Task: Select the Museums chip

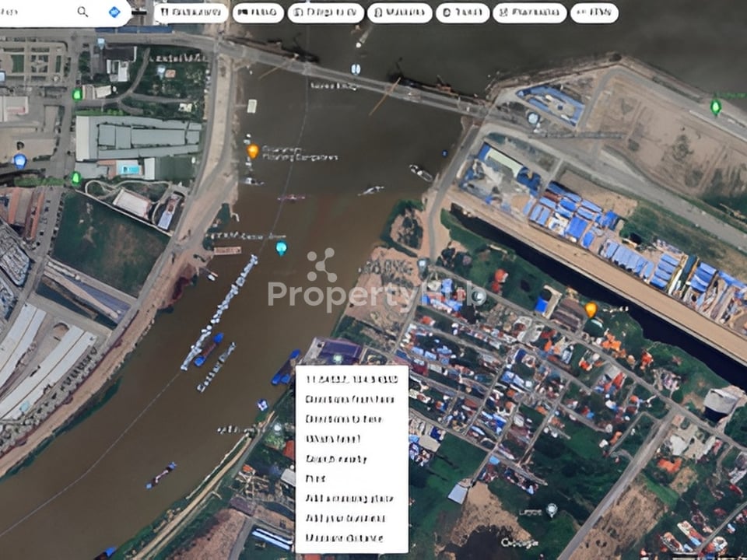Action: click(400, 13)
